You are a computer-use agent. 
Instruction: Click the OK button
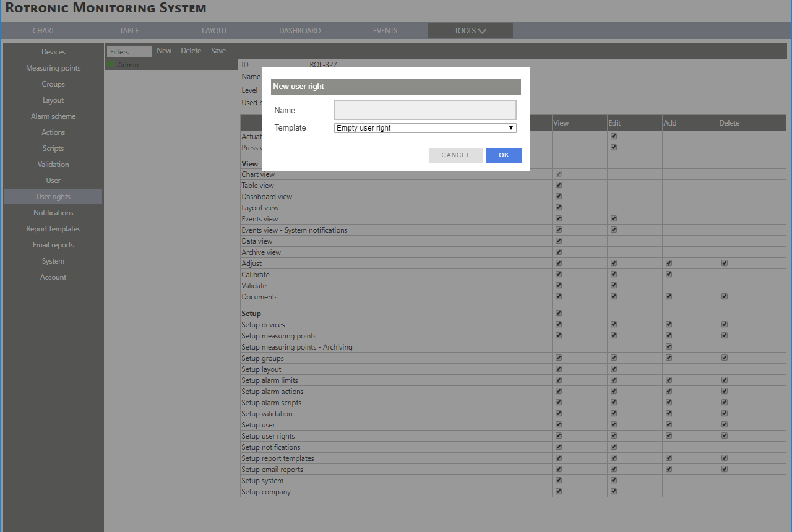tap(504, 155)
